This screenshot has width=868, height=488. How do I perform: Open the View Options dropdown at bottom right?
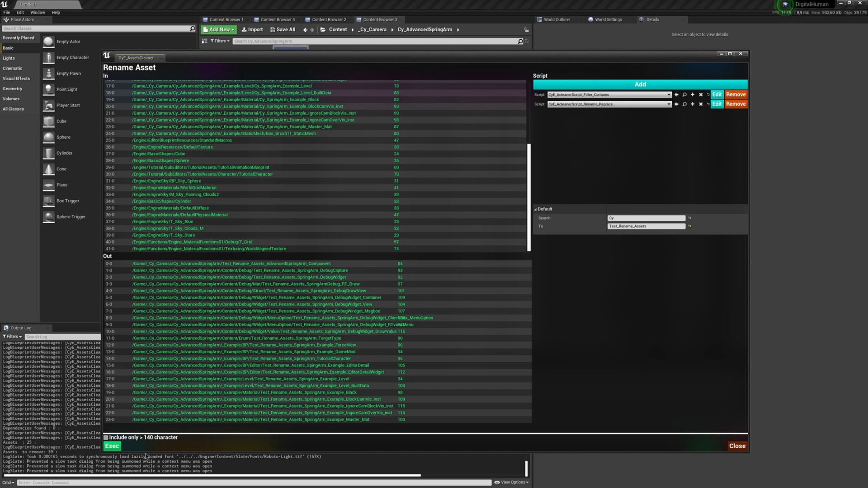[x=511, y=482]
